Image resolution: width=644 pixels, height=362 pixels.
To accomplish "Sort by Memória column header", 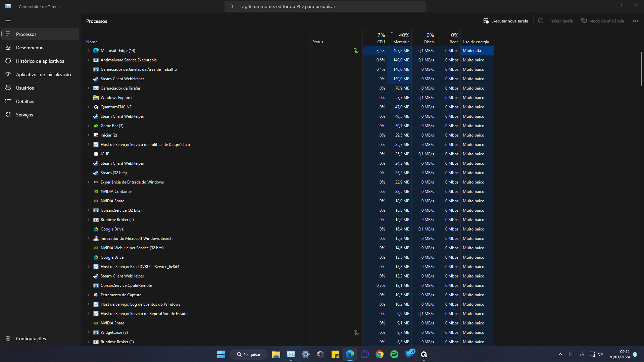I will pyautogui.click(x=399, y=38).
